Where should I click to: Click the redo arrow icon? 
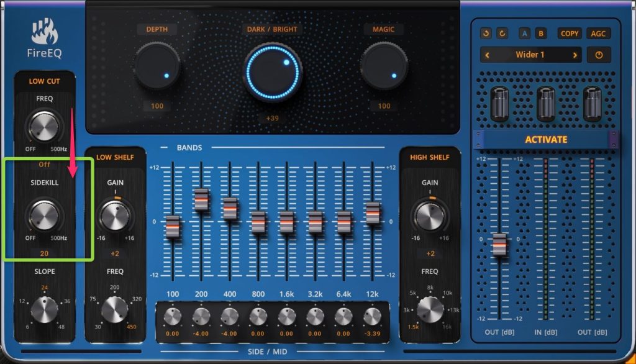[x=502, y=34]
